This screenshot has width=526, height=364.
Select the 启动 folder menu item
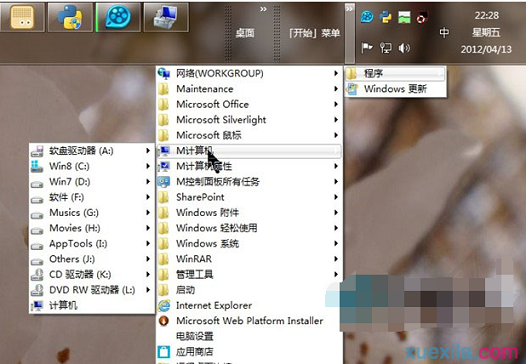coord(249,290)
